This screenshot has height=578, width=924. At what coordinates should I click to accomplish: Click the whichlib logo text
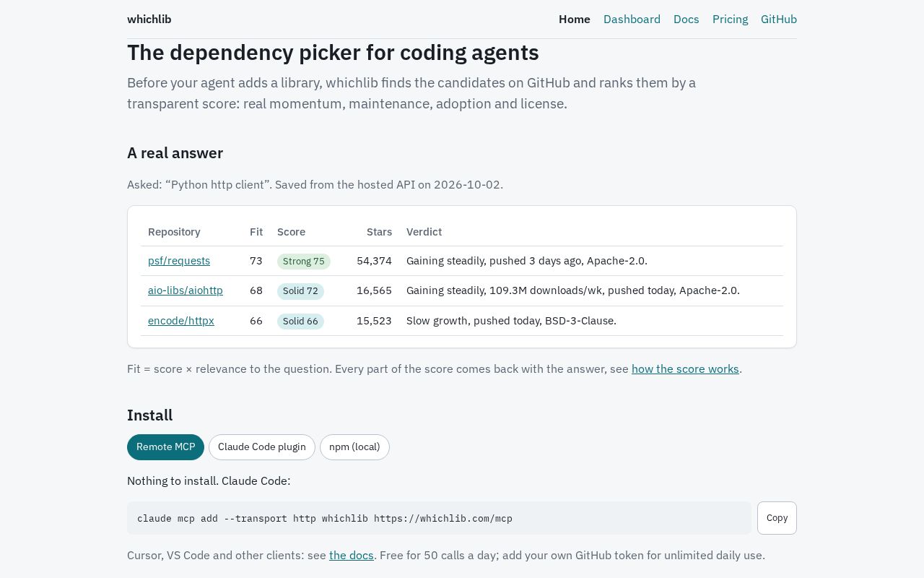(149, 20)
